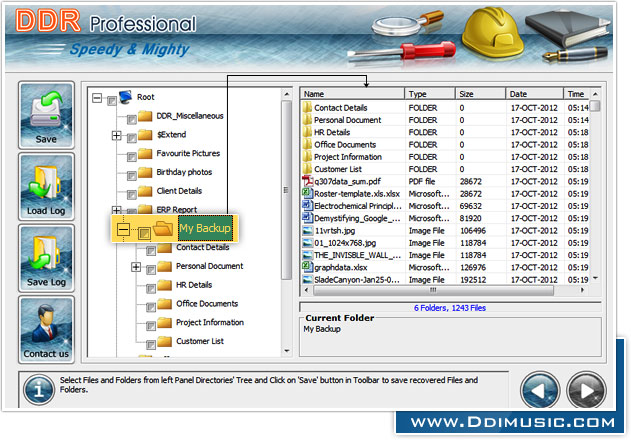The image size is (631, 440).
Task: Check the Personal Document tree checkbox
Action: click(x=151, y=270)
